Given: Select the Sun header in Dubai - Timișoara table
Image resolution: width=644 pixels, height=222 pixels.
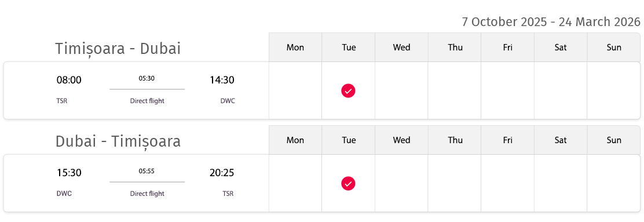Looking at the screenshot, I should click(x=614, y=140).
